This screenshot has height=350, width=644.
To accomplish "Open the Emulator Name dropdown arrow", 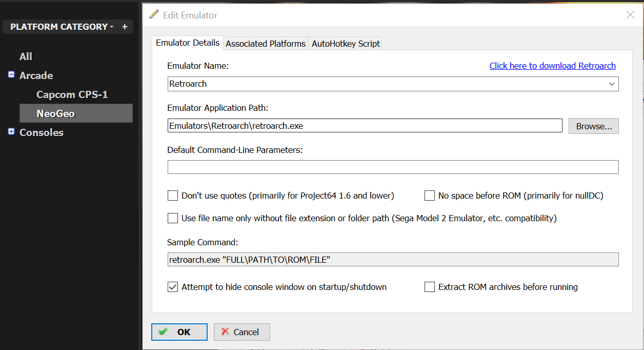I will tap(612, 84).
